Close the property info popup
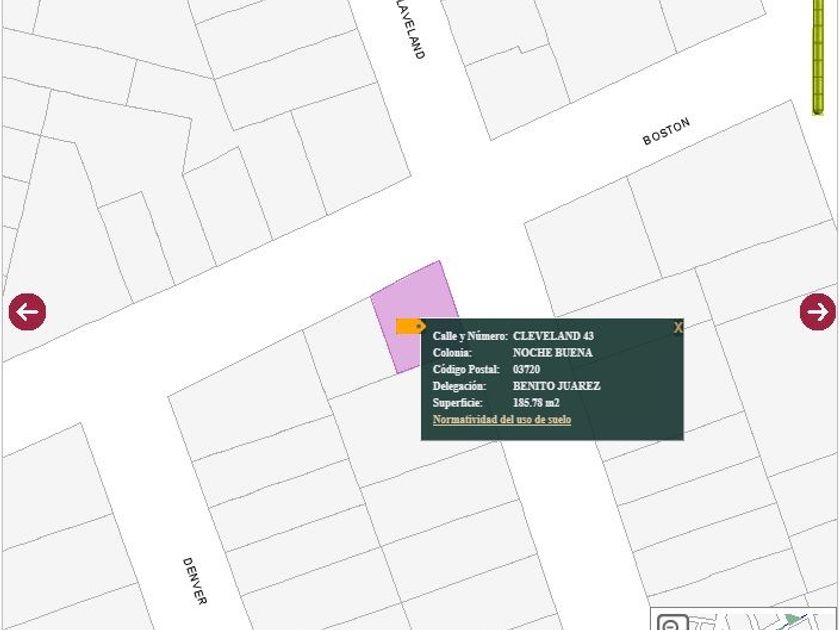840x630 pixels. (x=678, y=327)
